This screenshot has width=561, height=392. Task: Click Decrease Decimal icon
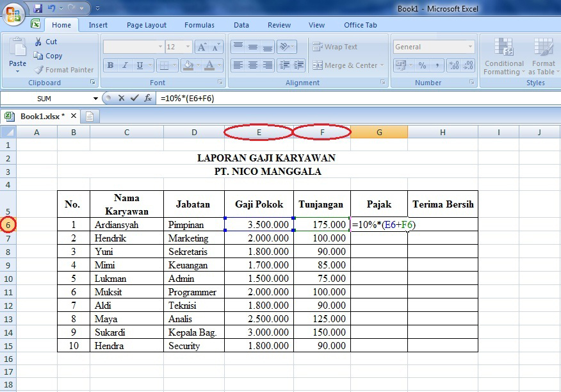click(468, 65)
